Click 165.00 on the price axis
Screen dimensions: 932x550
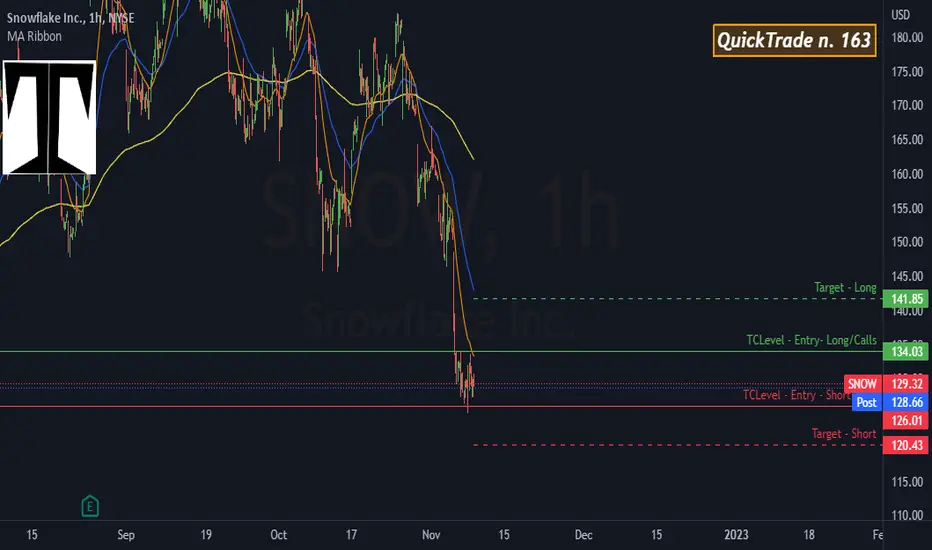click(x=907, y=140)
